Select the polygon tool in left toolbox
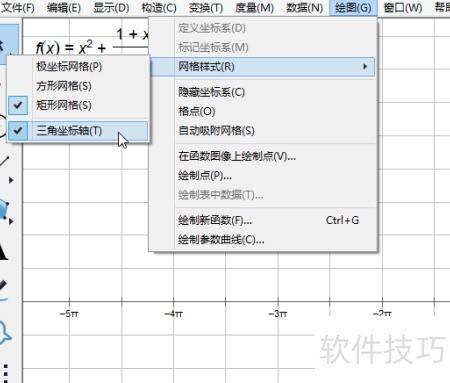Viewport: 450px width, 383px height. point(4,209)
